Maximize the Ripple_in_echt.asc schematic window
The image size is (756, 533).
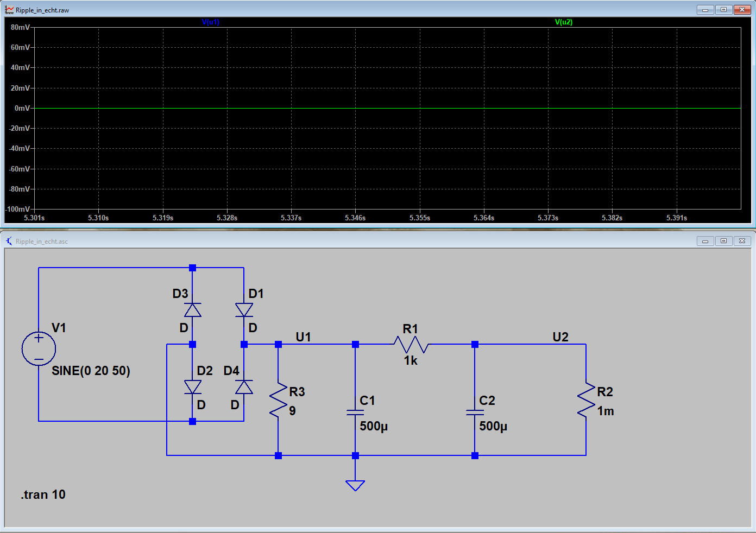coord(723,241)
